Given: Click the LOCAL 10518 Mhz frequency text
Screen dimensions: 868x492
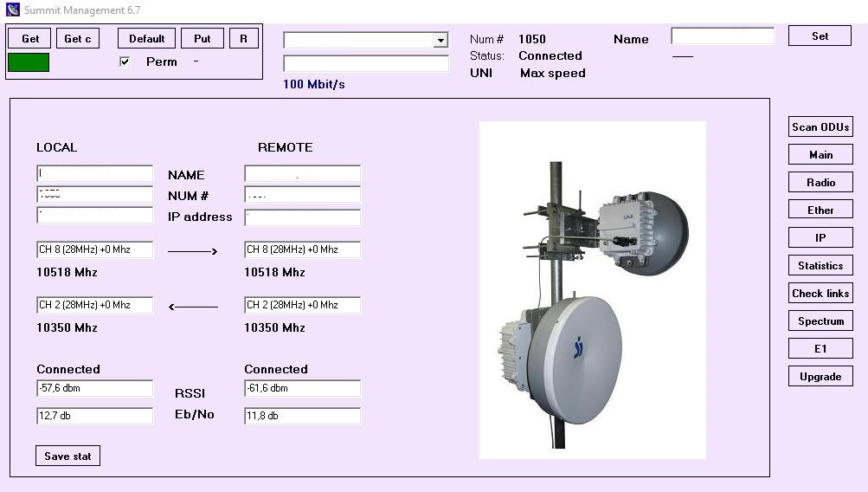Looking at the screenshot, I should click(x=67, y=272).
